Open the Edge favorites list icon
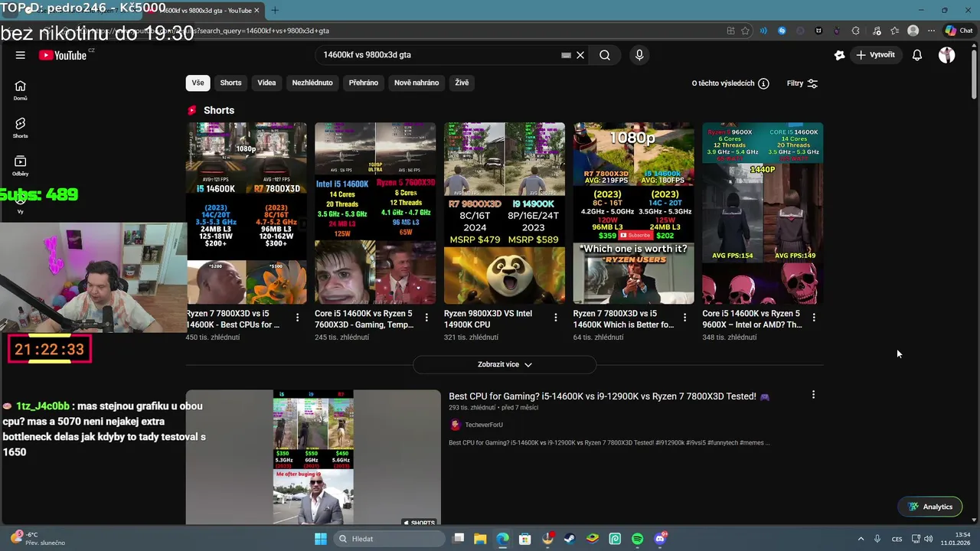The width and height of the screenshot is (980, 551). pos(895,31)
